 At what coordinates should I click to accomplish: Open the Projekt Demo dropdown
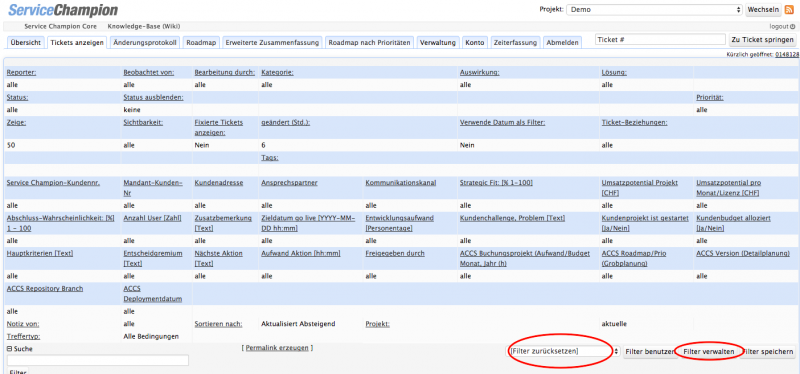point(655,10)
